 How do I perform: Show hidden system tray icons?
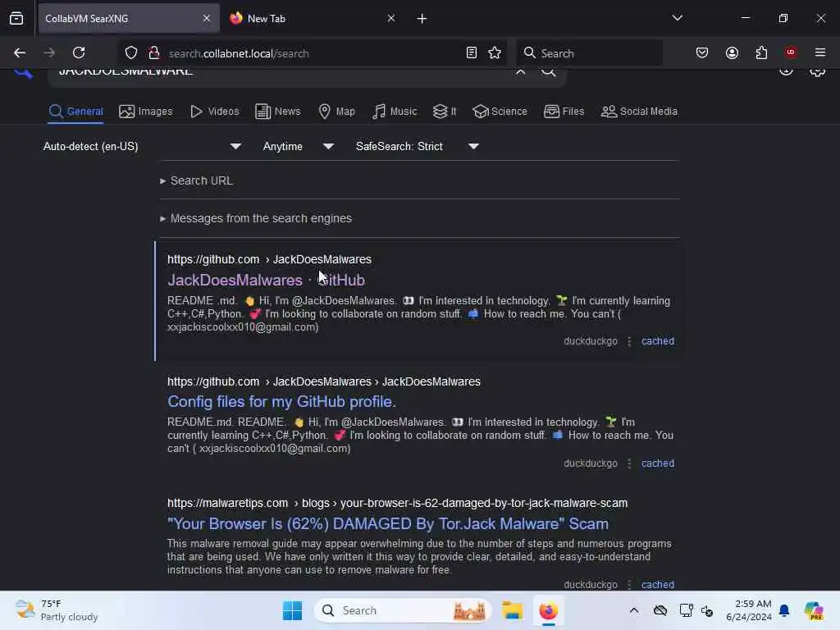click(x=634, y=610)
